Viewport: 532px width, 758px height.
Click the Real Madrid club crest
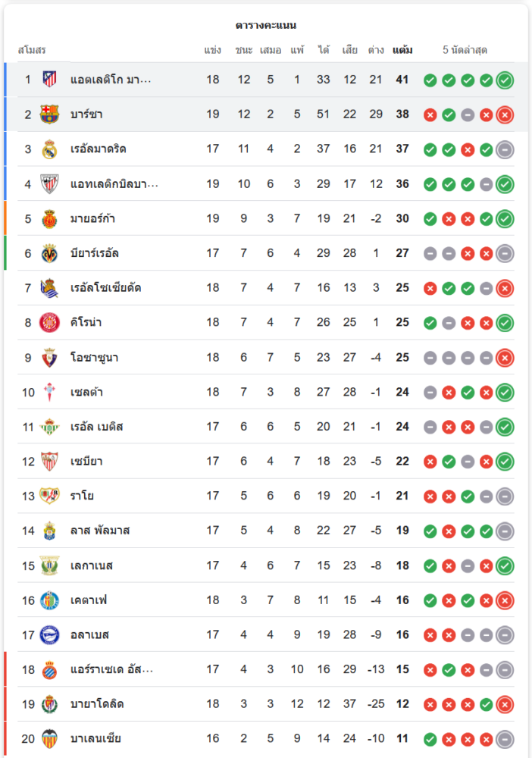[49, 149]
